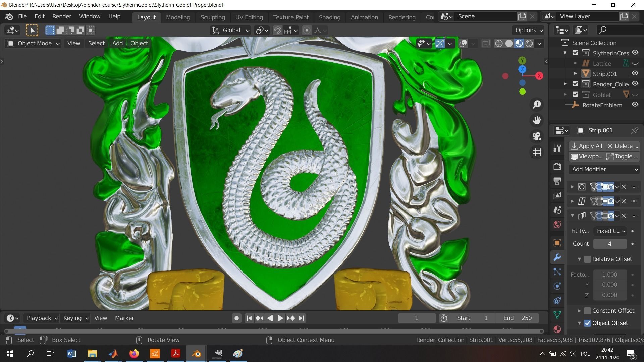Screen dimensions: 644x362
Task: Open the Object Data properties tab
Action: (557, 315)
